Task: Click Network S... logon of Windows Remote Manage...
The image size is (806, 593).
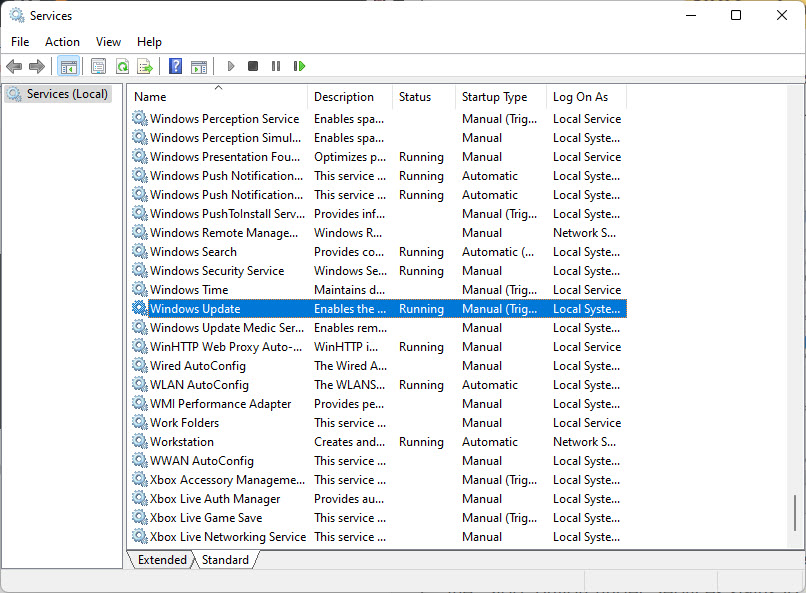Action: tap(584, 233)
